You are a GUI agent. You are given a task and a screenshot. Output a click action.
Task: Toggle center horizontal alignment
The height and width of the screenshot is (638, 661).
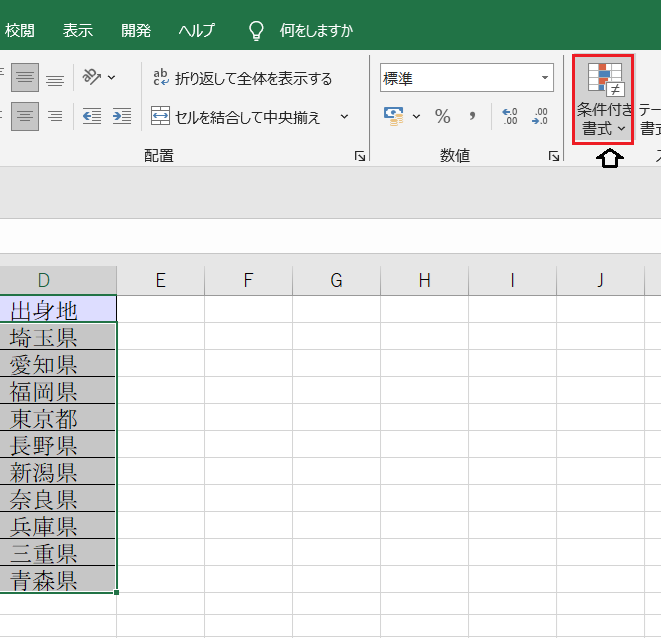(25, 116)
